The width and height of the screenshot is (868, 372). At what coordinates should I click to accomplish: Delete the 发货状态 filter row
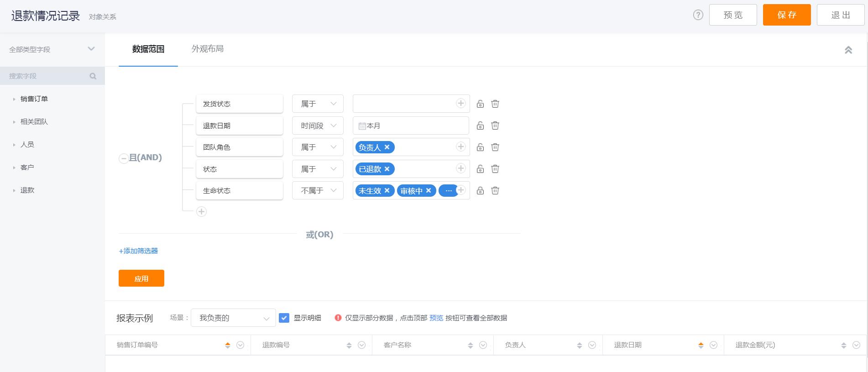click(x=495, y=104)
